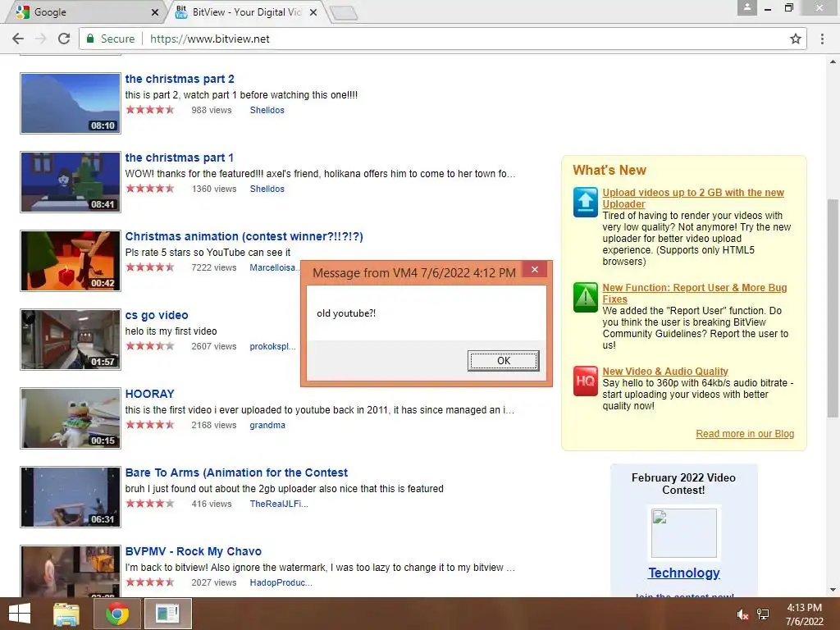
Task: Click the scrollbar down arrow
Action: [833, 590]
